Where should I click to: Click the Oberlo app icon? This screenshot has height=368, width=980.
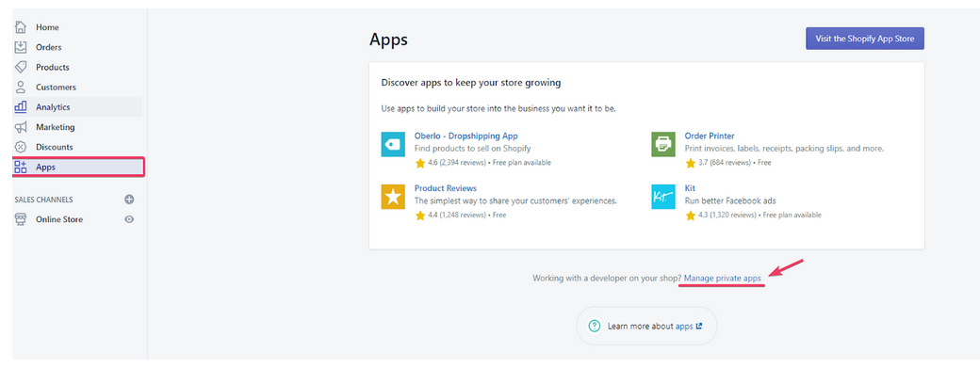[x=393, y=144]
